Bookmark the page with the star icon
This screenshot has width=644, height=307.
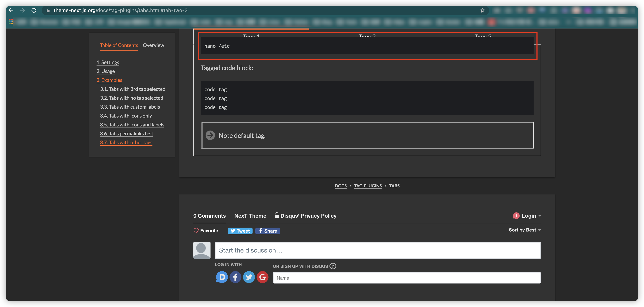click(482, 10)
